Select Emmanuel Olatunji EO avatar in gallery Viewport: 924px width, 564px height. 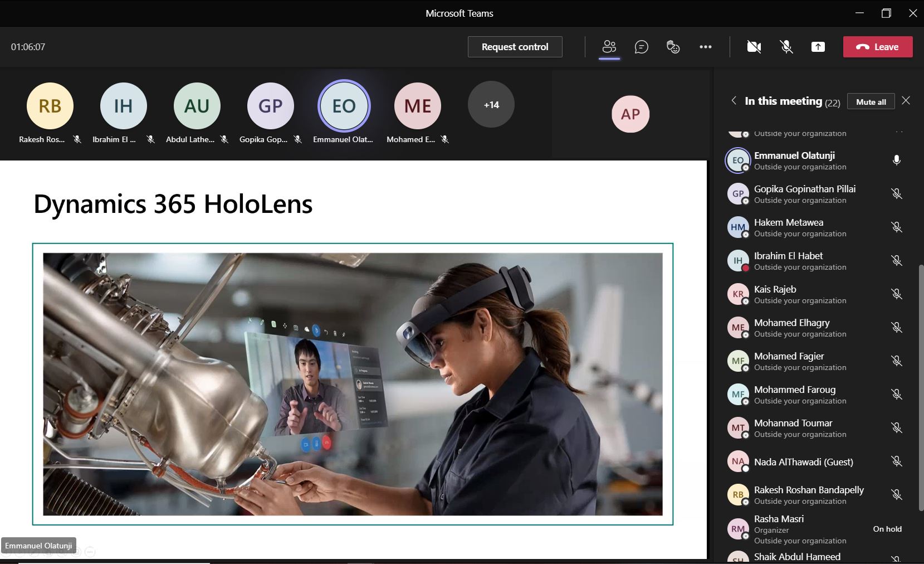[344, 106]
